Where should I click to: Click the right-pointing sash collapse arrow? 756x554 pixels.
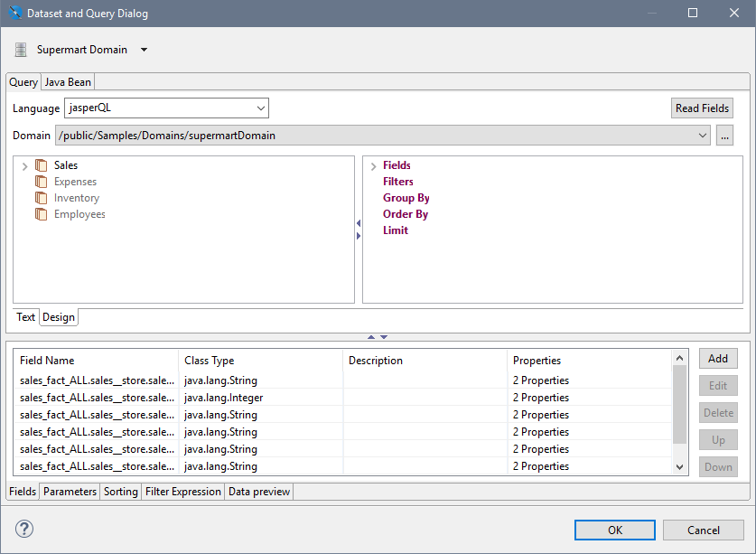(359, 236)
